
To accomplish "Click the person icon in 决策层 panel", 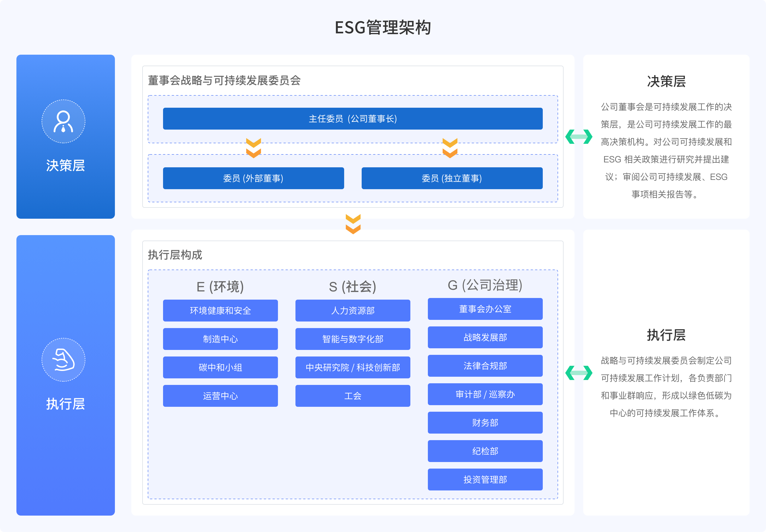I will tap(63, 122).
